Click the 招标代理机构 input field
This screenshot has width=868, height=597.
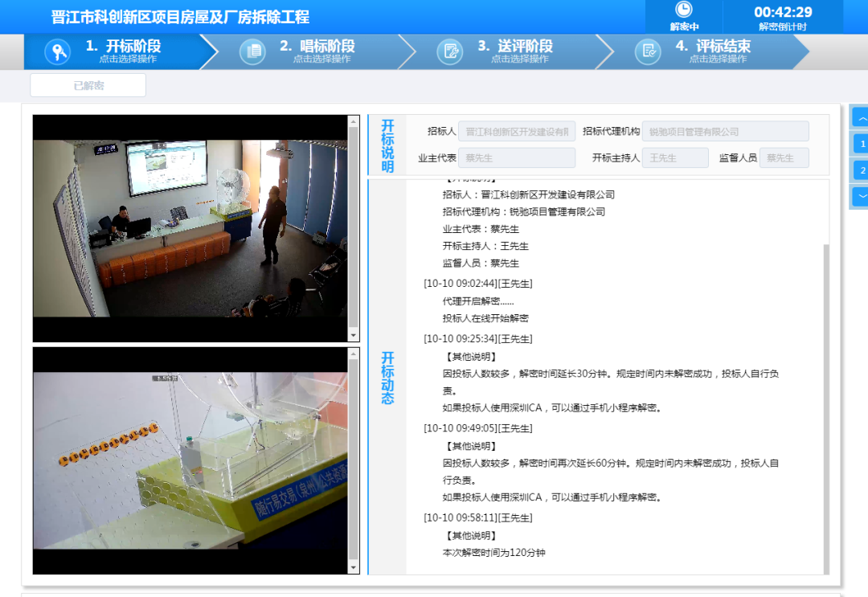(x=725, y=132)
